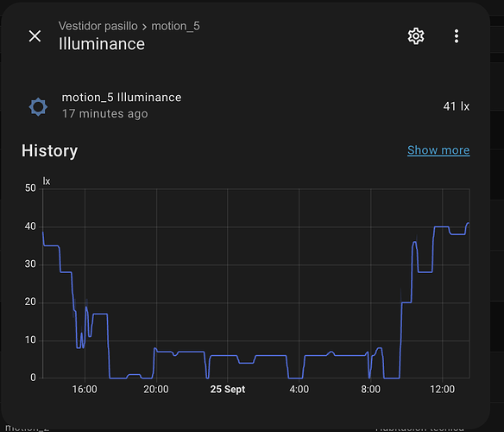The image size is (504, 432).
Task: Click the Illuminance dialog title
Action: tap(102, 44)
